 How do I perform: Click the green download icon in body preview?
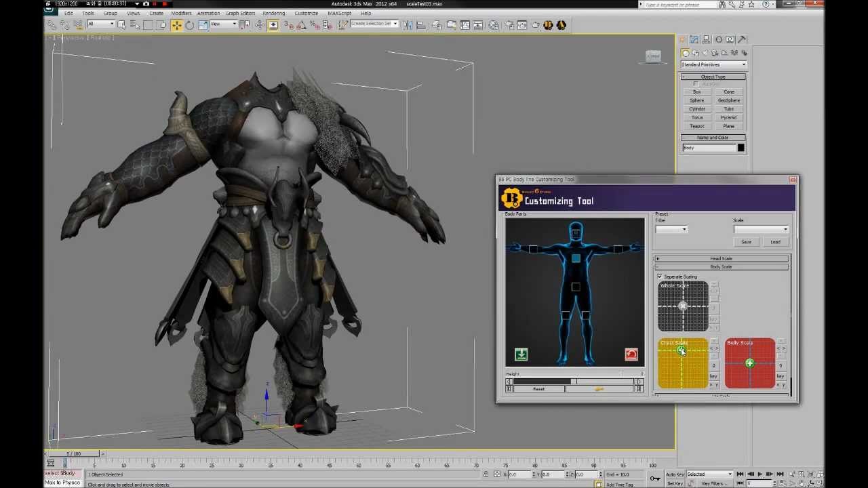521,354
